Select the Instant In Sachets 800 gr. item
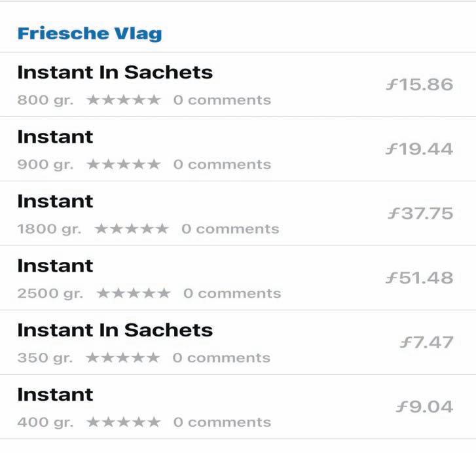The height and width of the screenshot is (453, 476). (x=238, y=84)
